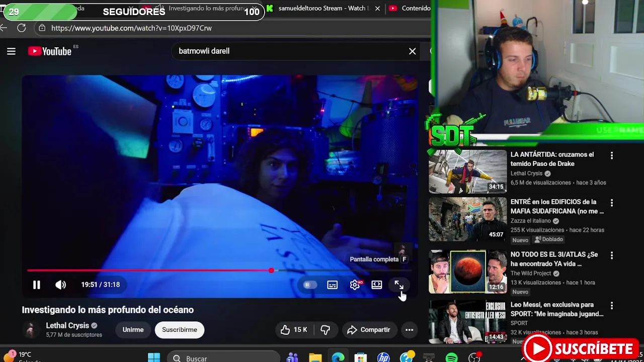Open the Windows Start menu
644x362 pixels.
pos(154,357)
